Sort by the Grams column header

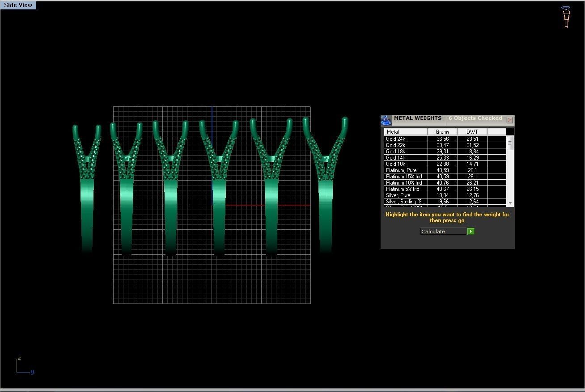(442, 132)
